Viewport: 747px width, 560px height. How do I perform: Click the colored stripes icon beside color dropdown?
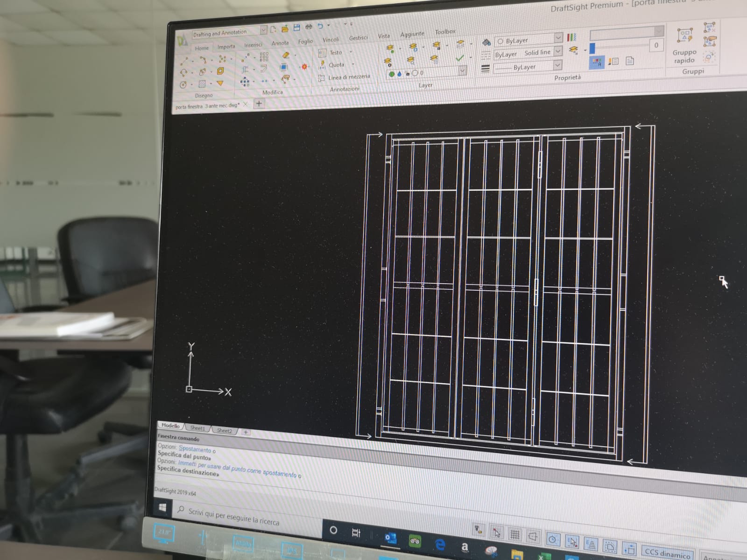[x=571, y=37]
